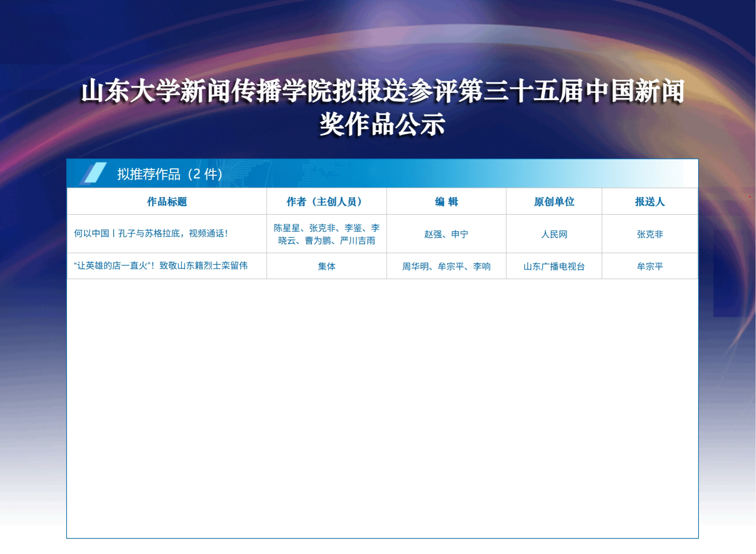Click the submitter cell 张克非
This screenshot has width=756, height=554.
point(650,234)
